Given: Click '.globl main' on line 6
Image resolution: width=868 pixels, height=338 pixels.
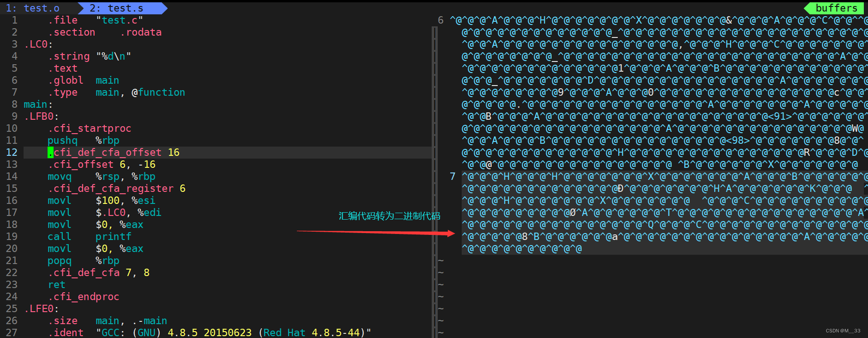Looking at the screenshot, I should point(84,80).
